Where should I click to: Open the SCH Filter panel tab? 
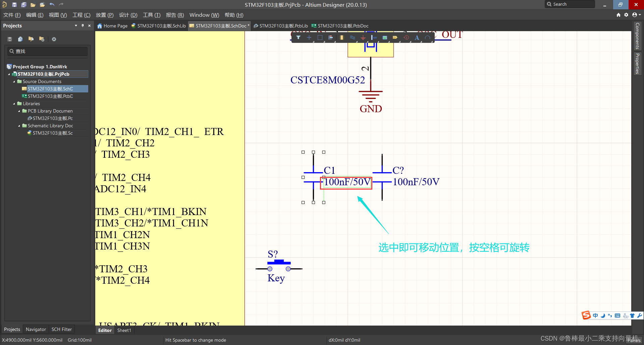(x=61, y=329)
